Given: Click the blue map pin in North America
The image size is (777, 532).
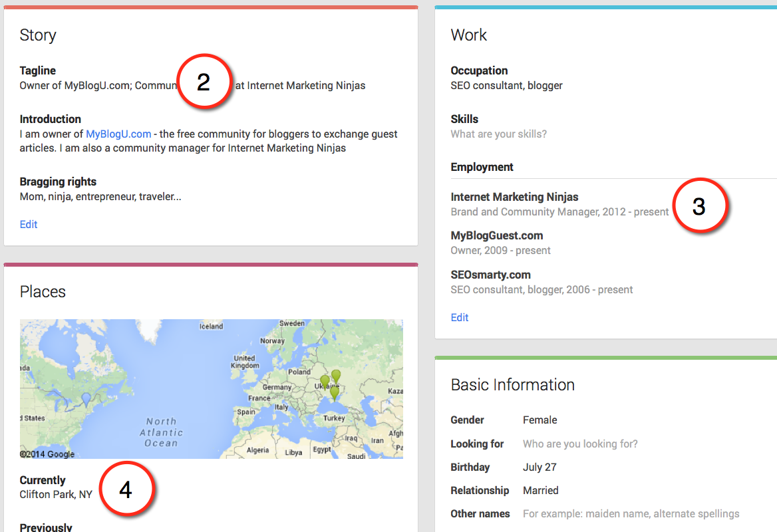Looking at the screenshot, I should coord(85,399).
